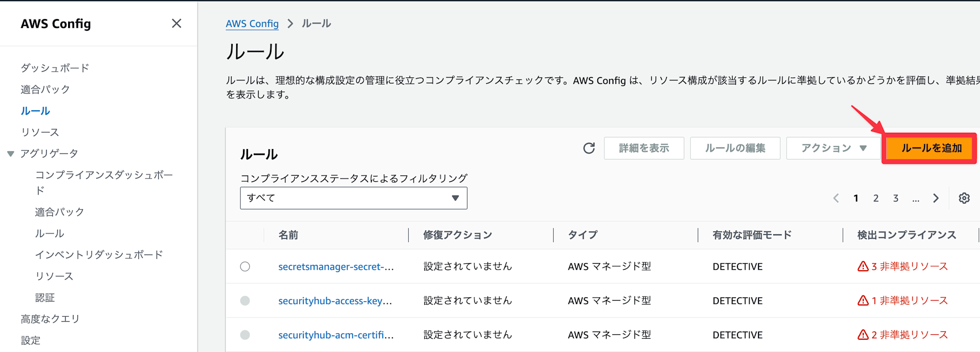
Task: Click warning icon for secretsmanager-secret rule
Action: point(863,267)
